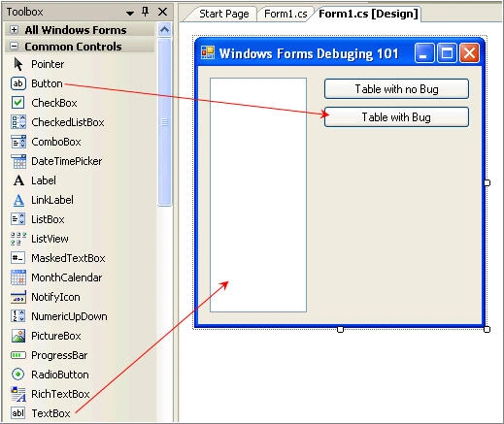Viewport: 504px width, 424px height.
Task: Expand the All Windows Forms group
Action: click(14, 30)
